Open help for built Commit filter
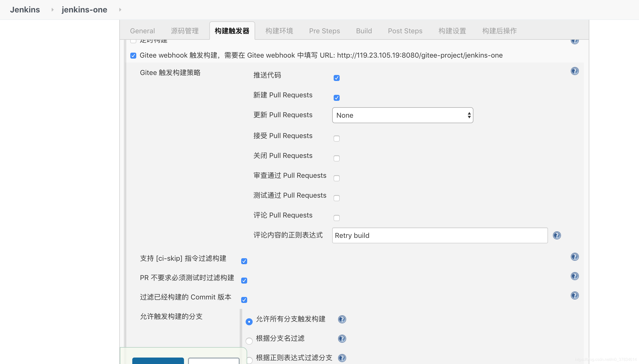This screenshot has width=639, height=364. pyautogui.click(x=574, y=295)
